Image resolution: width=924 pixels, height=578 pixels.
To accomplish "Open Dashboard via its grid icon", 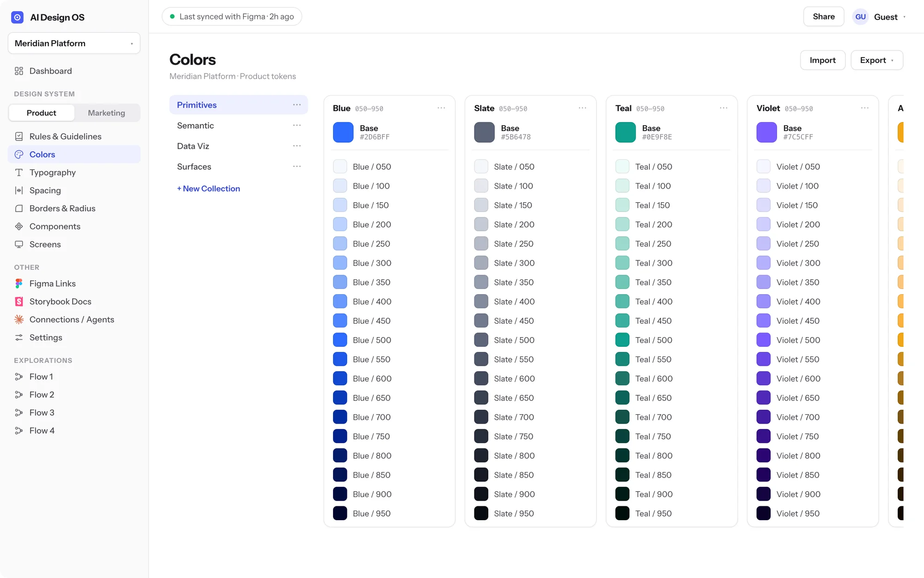I will click(19, 71).
